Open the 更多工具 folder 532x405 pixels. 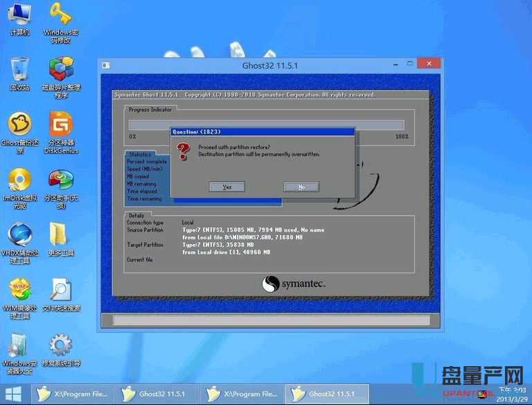point(61,239)
